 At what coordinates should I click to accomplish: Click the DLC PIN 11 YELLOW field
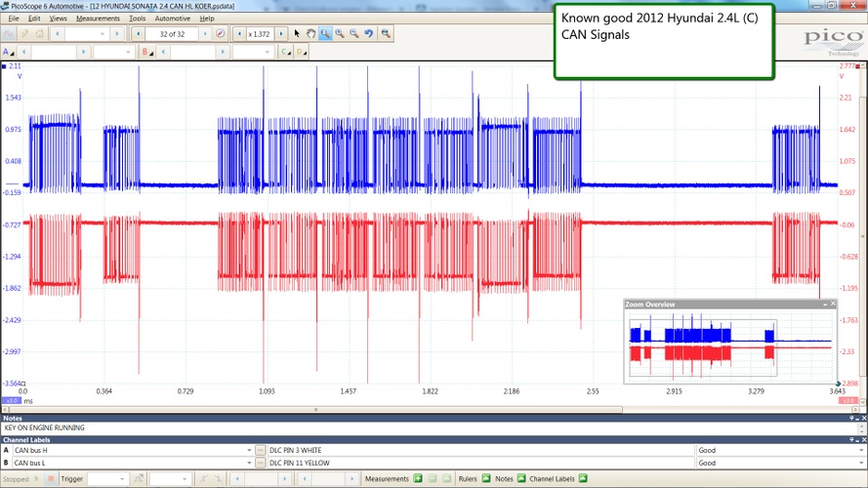480,463
